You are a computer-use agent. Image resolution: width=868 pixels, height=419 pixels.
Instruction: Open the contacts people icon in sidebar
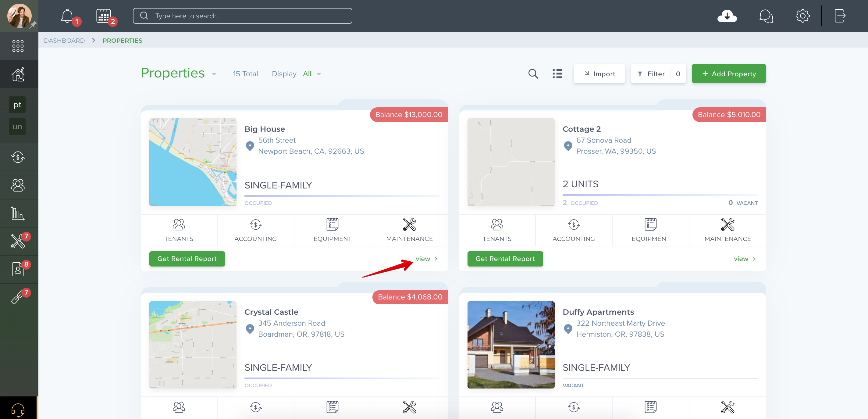click(x=18, y=185)
